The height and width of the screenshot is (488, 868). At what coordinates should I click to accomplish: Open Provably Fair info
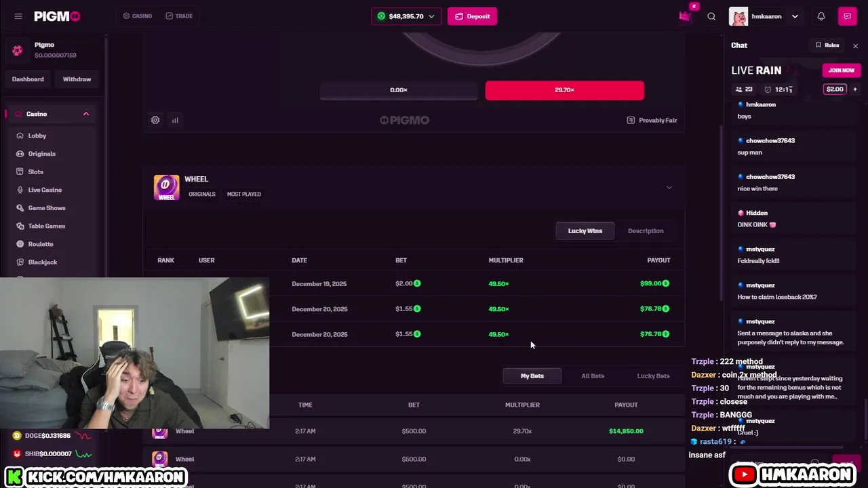pyautogui.click(x=652, y=120)
